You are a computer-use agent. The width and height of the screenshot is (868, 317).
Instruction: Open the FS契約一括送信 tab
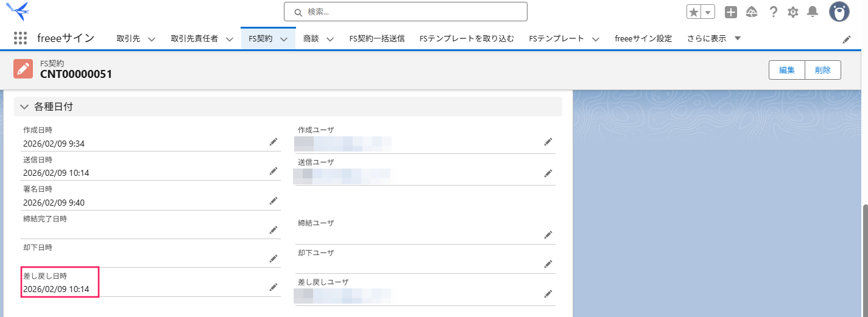click(x=377, y=38)
